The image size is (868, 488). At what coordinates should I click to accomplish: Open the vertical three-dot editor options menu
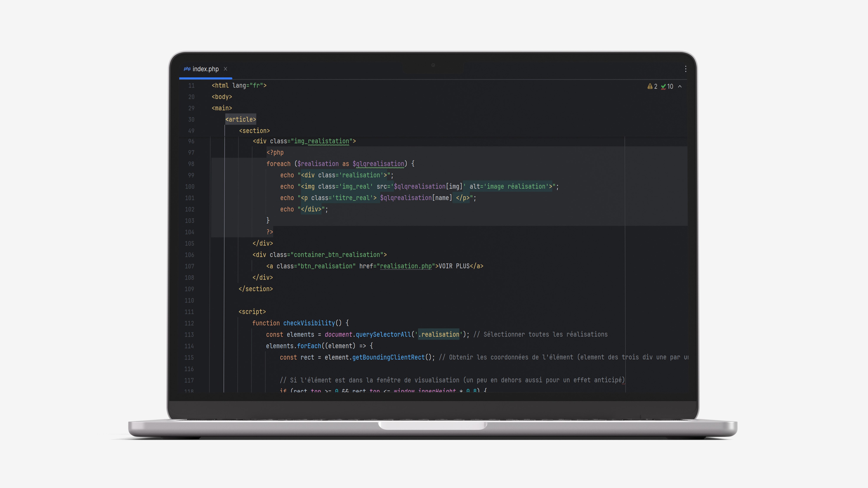pyautogui.click(x=685, y=69)
